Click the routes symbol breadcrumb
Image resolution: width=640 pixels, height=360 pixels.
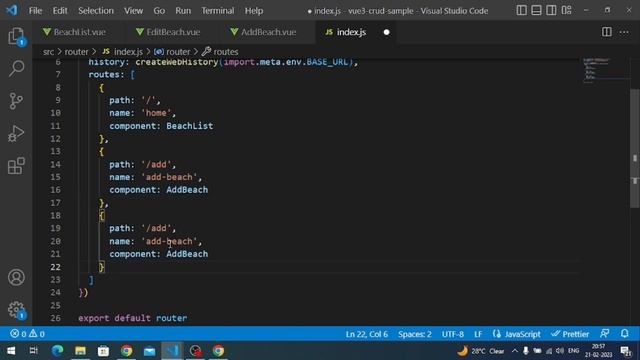click(220, 52)
